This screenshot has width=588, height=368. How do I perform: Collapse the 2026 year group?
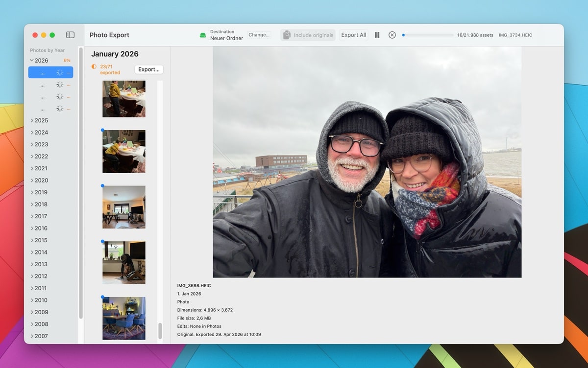32,60
